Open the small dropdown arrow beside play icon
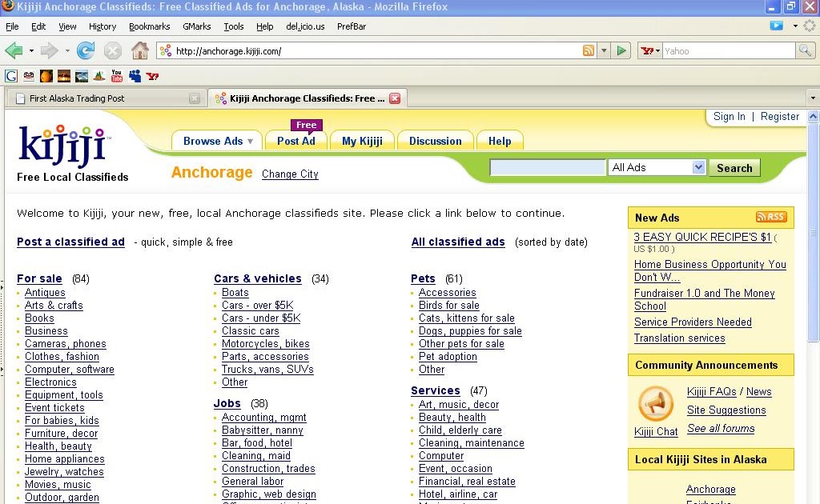The height and width of the screenshot is (504, 820). (x=795, y=26)
